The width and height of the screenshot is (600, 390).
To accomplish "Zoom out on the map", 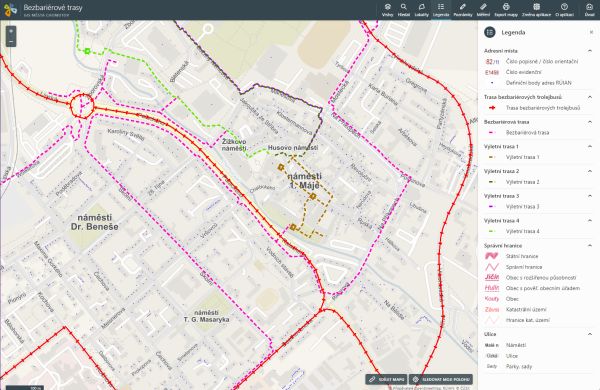I will (x=11, y=42).
